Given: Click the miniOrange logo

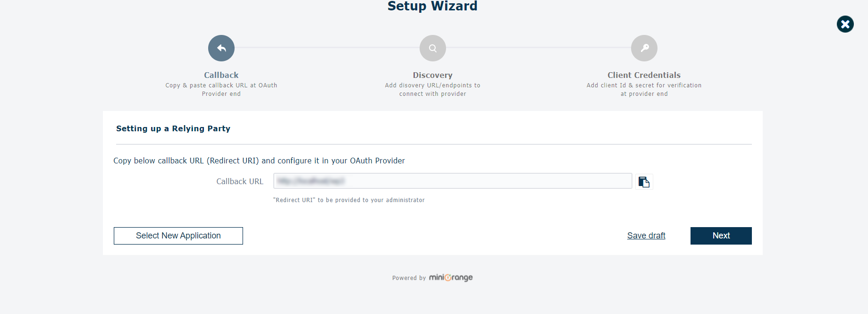Looking at the screenshot, I should click(451, 278).
